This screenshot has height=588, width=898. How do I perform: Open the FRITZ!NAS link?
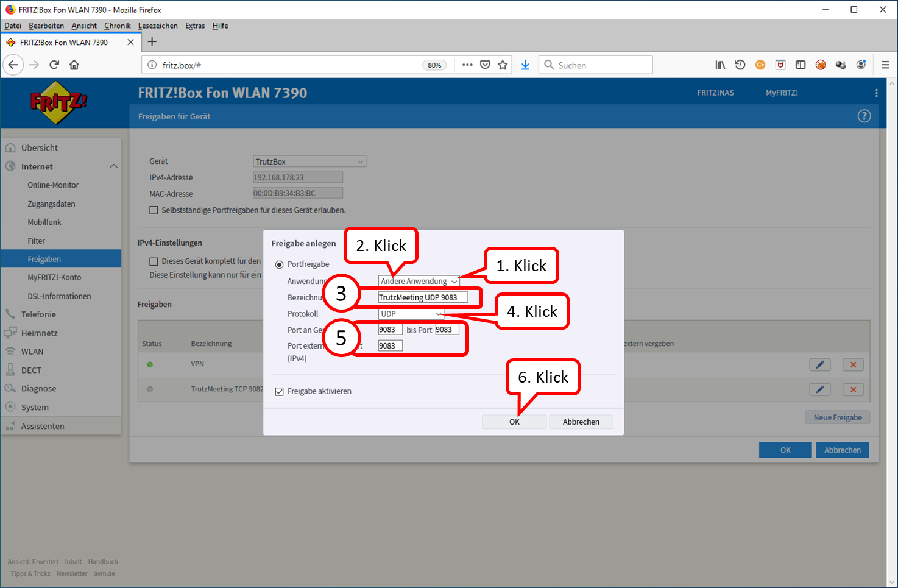pyautogui.click(x=715, y=93)
